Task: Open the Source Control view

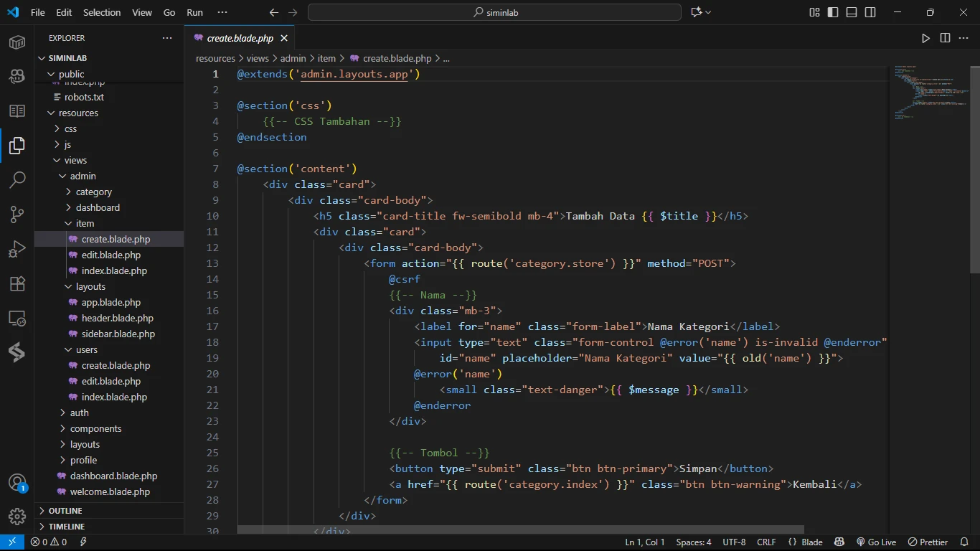Action: (17, 214)
